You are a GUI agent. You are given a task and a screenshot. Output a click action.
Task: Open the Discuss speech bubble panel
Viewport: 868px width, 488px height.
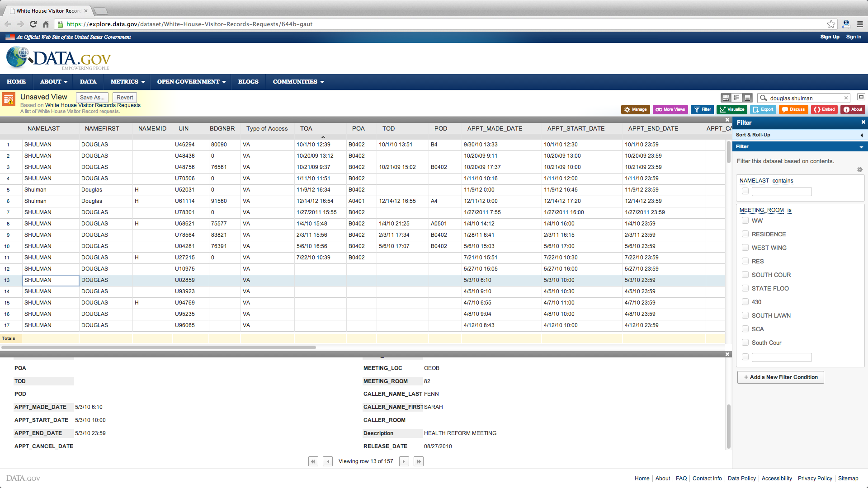tap(793, 109)
